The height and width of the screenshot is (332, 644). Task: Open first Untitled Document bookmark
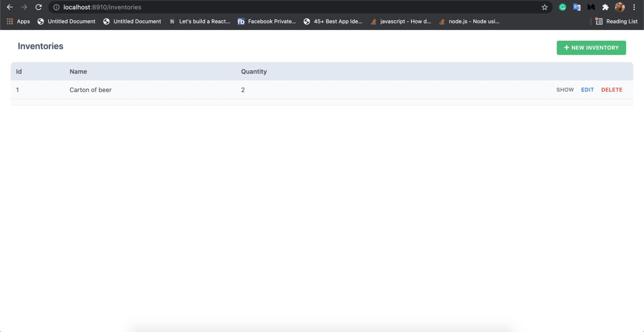coord(66,21)
